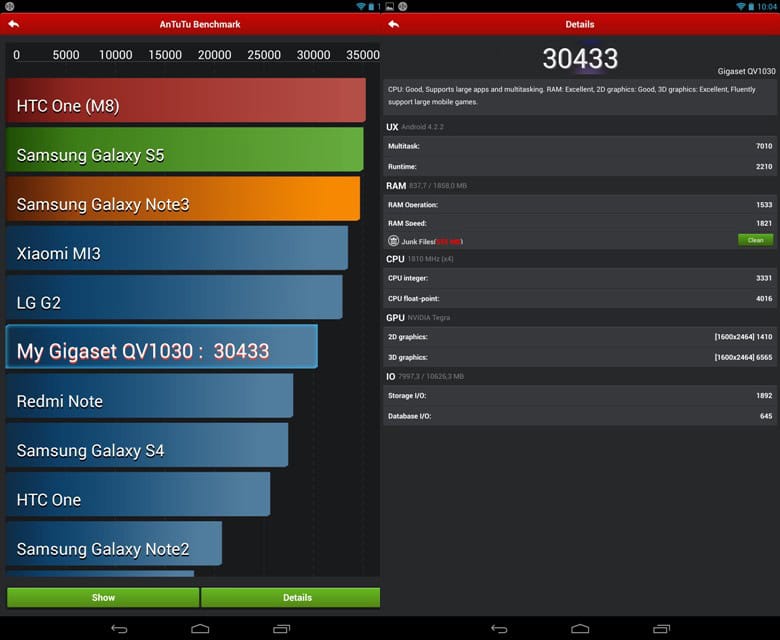The image size is (780, 640).
Task: Click the green Details button
Action: (x=291, y=597)
